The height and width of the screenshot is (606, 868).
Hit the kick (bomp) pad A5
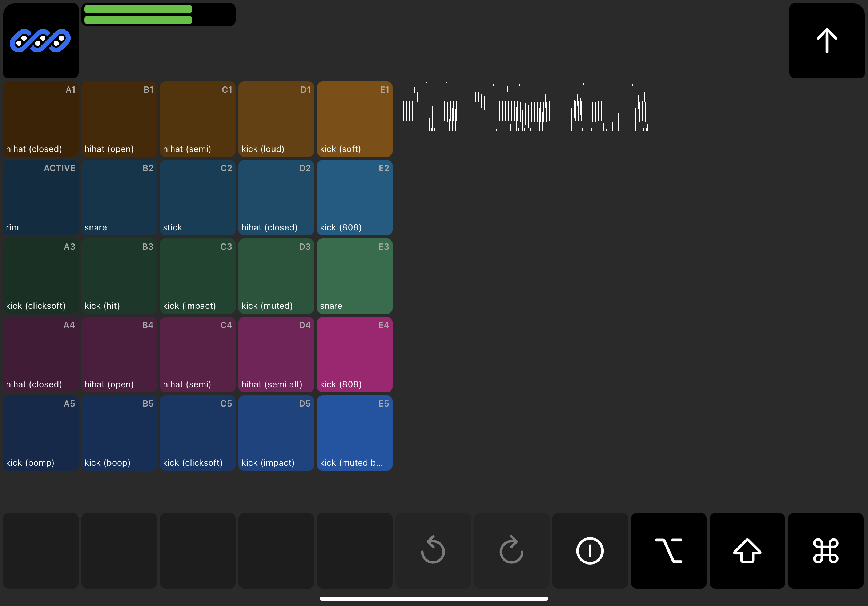pos(40,433)
